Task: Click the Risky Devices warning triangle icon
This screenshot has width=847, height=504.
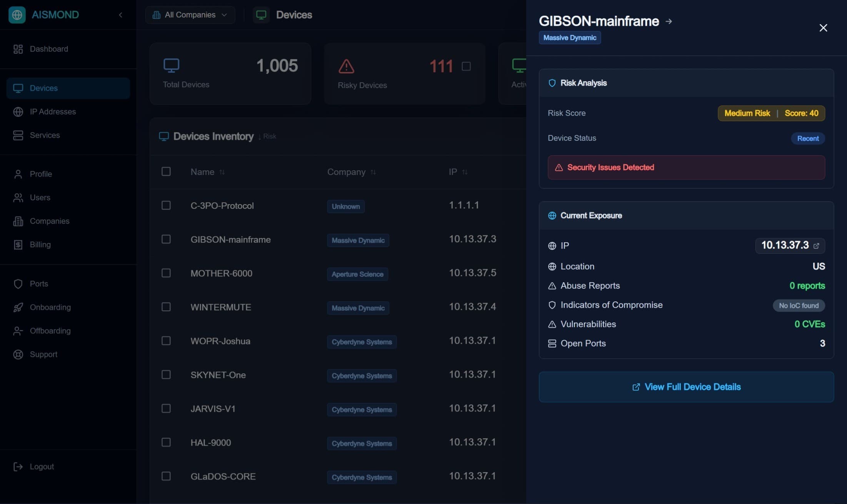Action: point(346,66)
